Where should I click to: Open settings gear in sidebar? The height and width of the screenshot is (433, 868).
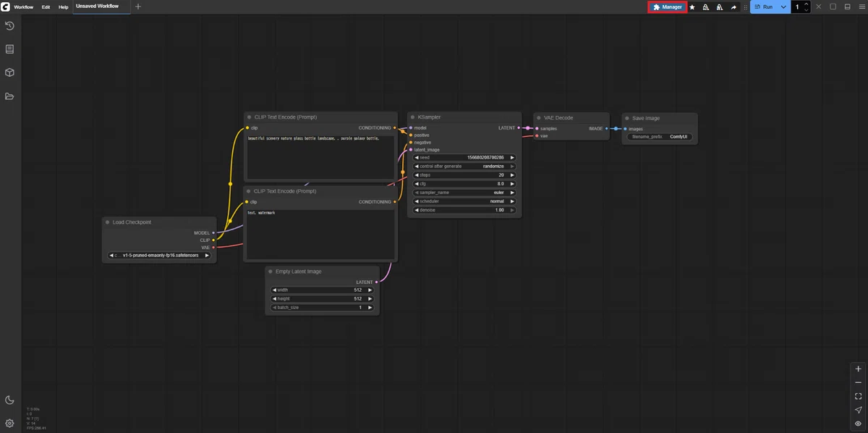[9, 424]
